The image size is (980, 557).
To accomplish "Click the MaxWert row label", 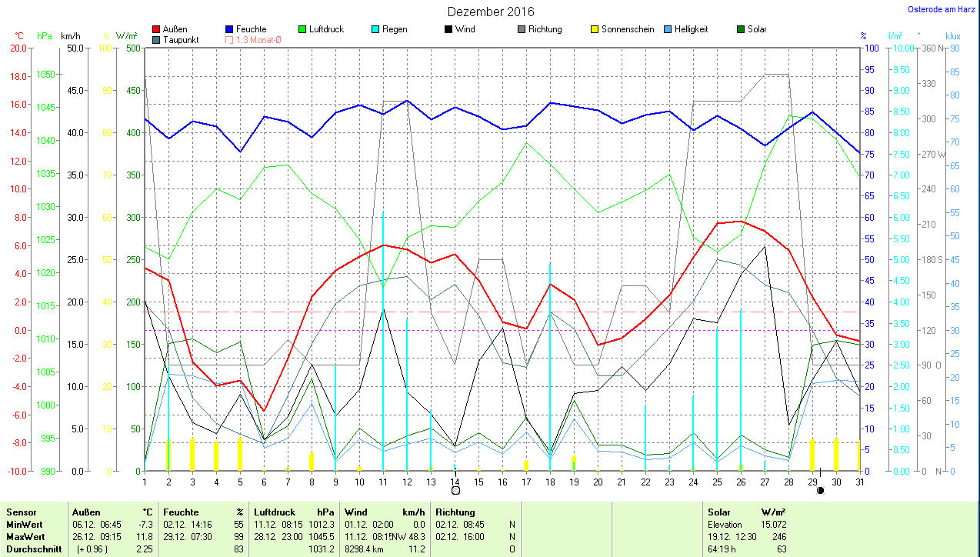I will [25, 536].
